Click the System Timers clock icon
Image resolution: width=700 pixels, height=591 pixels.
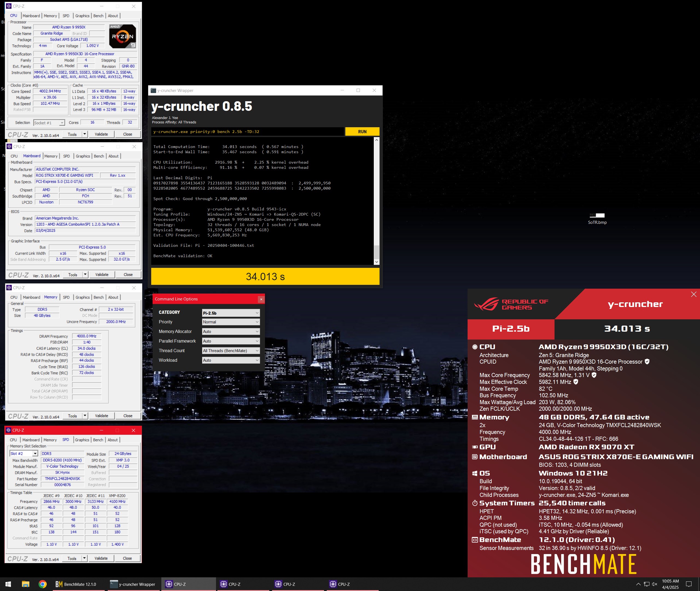(475, 503)
